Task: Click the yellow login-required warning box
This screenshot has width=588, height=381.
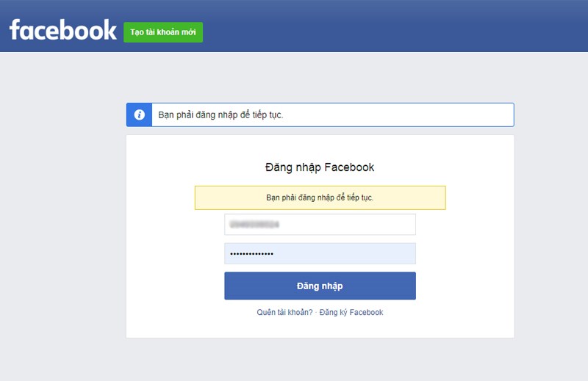Action: 320,197
